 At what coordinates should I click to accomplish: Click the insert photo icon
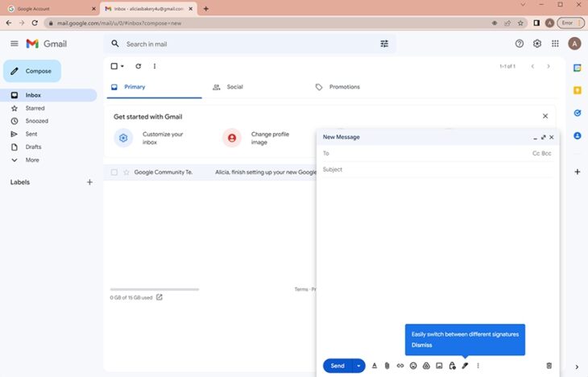click(x=439, y=366)
